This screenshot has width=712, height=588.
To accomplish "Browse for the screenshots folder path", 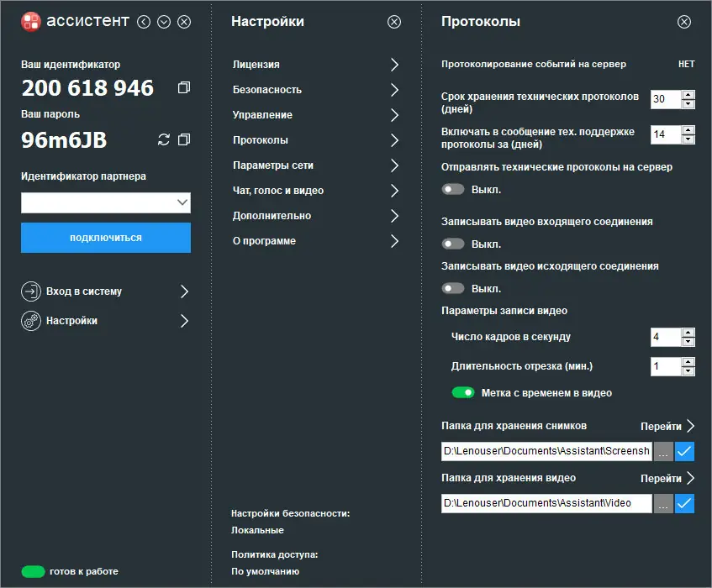I will (x=663, y=452).
